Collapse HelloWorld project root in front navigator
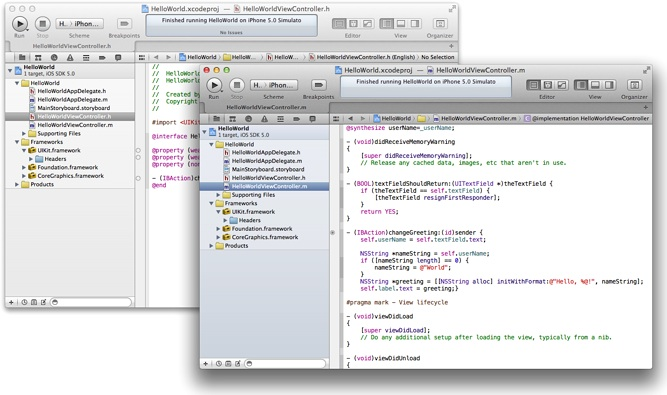This screenshot has width=667, height=395. [205, 131]
